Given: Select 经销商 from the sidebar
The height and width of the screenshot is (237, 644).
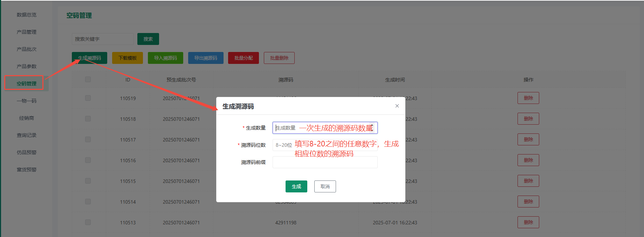Looking at the screenshot, I should tap(27, 118).
